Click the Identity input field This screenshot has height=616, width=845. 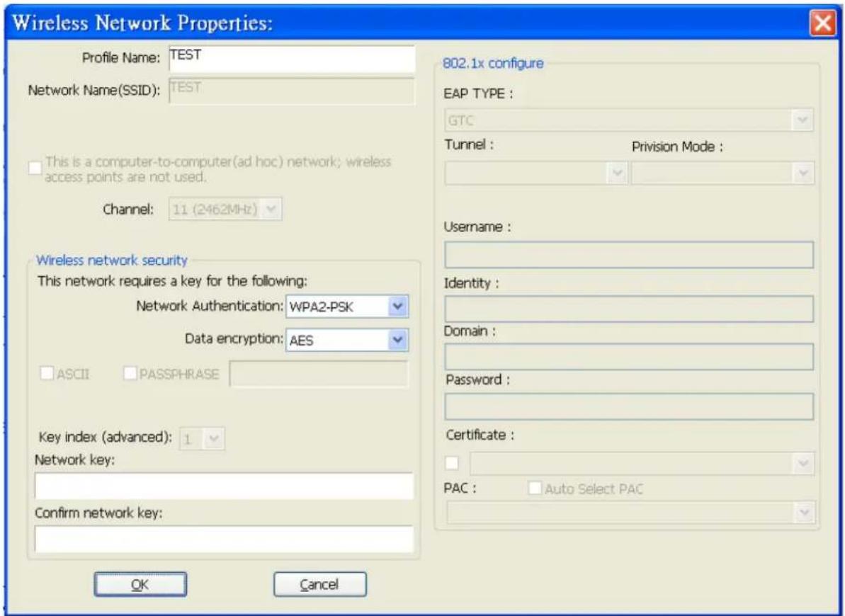pos(629,309)
